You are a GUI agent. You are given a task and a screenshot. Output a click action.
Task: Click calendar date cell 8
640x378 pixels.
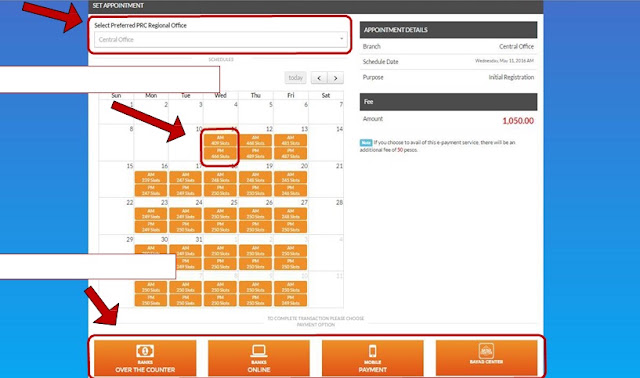coord(116,142)
